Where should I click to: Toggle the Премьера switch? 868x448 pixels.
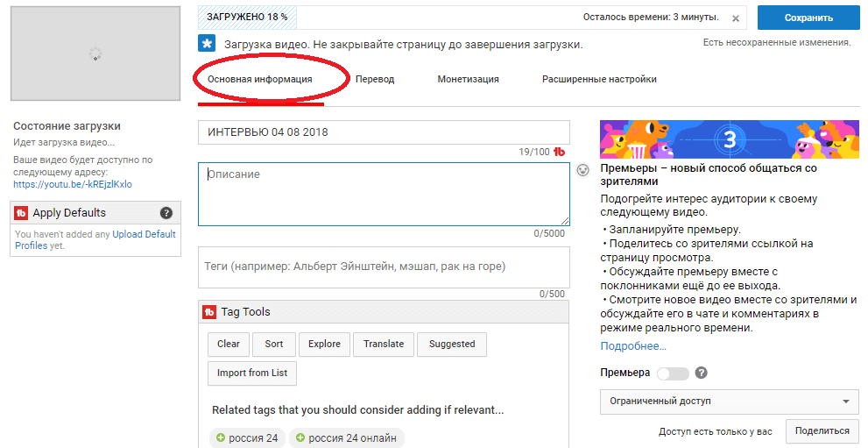point(672,373)
